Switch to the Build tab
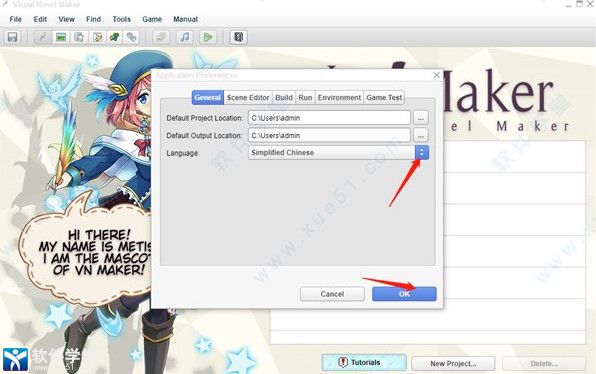 pos(284,98)
